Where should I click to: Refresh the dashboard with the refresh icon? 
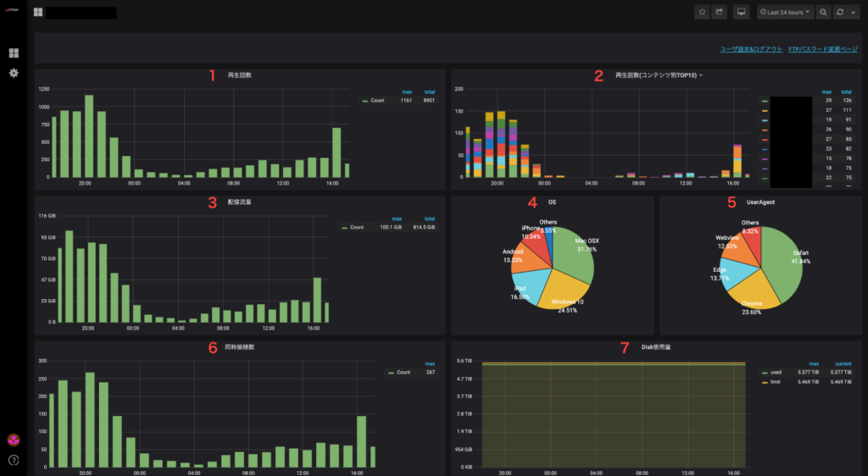[840, 13]
